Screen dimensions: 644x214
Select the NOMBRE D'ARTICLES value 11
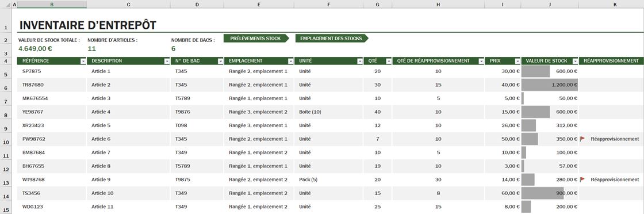[92, 48]
